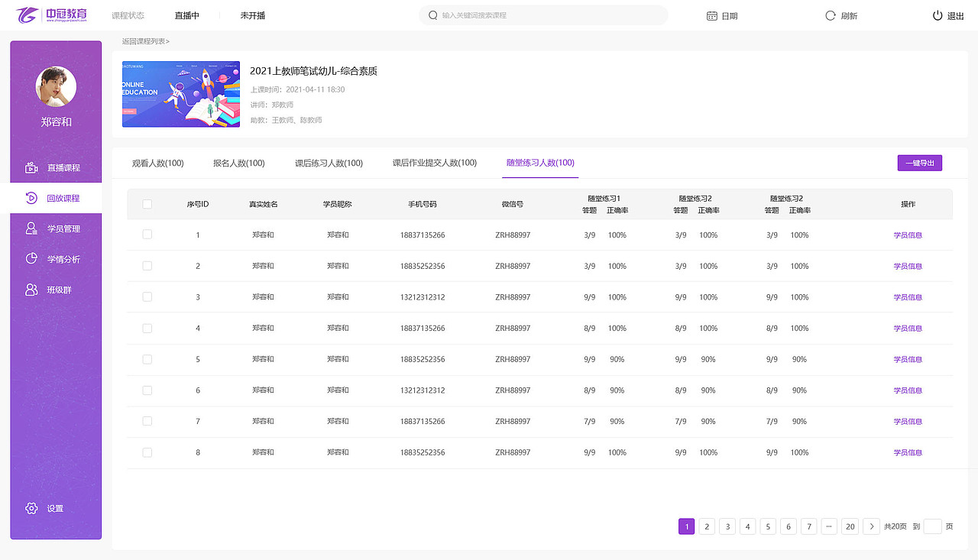Check the checkbox on row 5
The width and height of the screenshot is (978, 560).
coord(147,359)
